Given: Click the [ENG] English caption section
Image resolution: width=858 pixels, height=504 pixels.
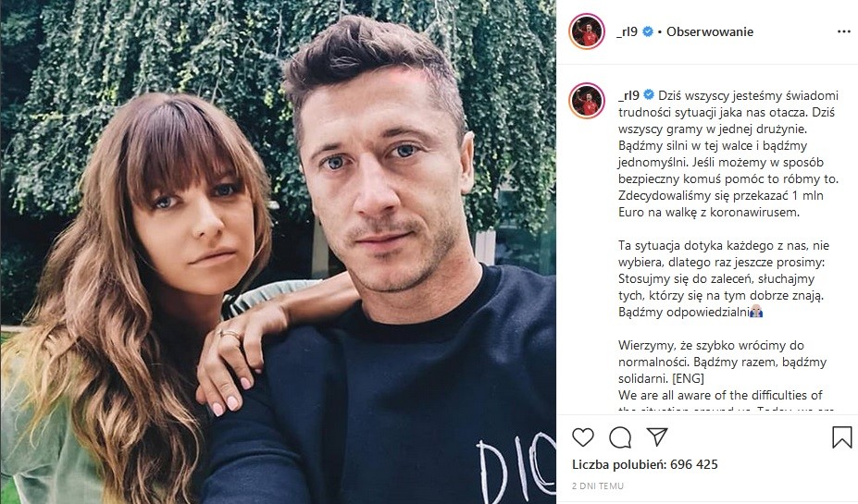Looking at the screenshot, I should point(688,378).
